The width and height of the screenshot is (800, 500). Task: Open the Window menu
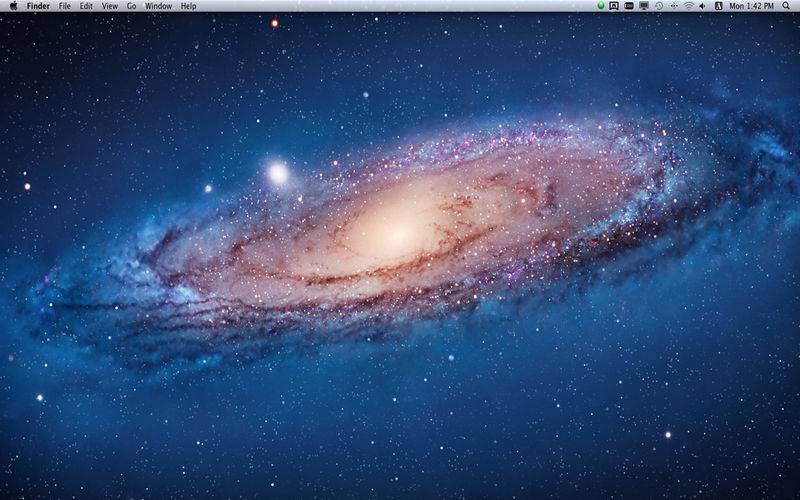click(158, 6)
